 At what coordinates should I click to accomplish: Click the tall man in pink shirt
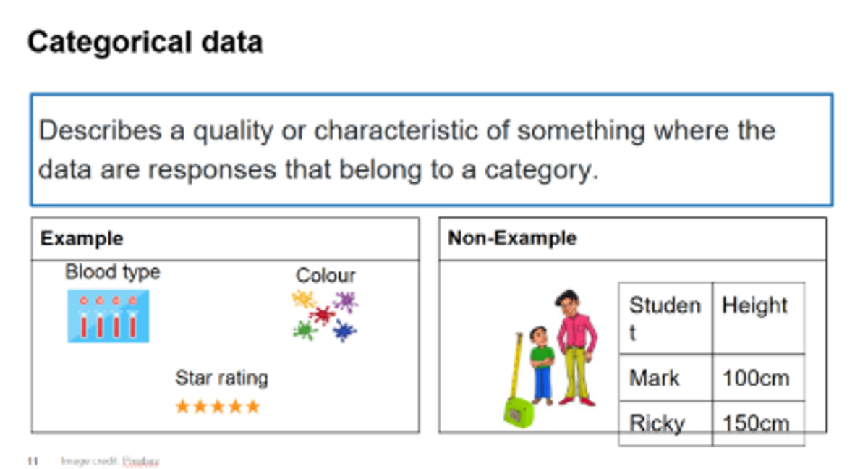pyautogui.click(x=576, y=347)
